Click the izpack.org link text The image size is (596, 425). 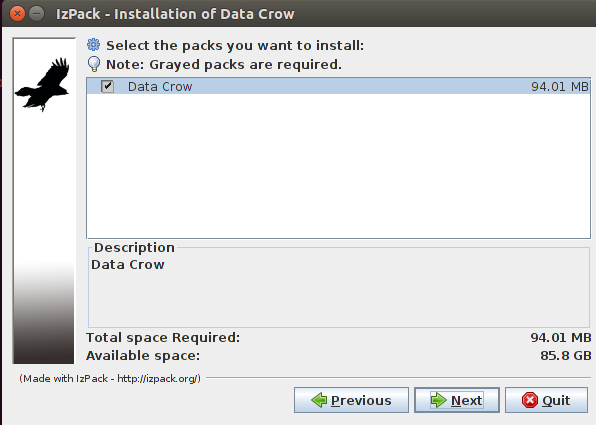tap(158, 379)
